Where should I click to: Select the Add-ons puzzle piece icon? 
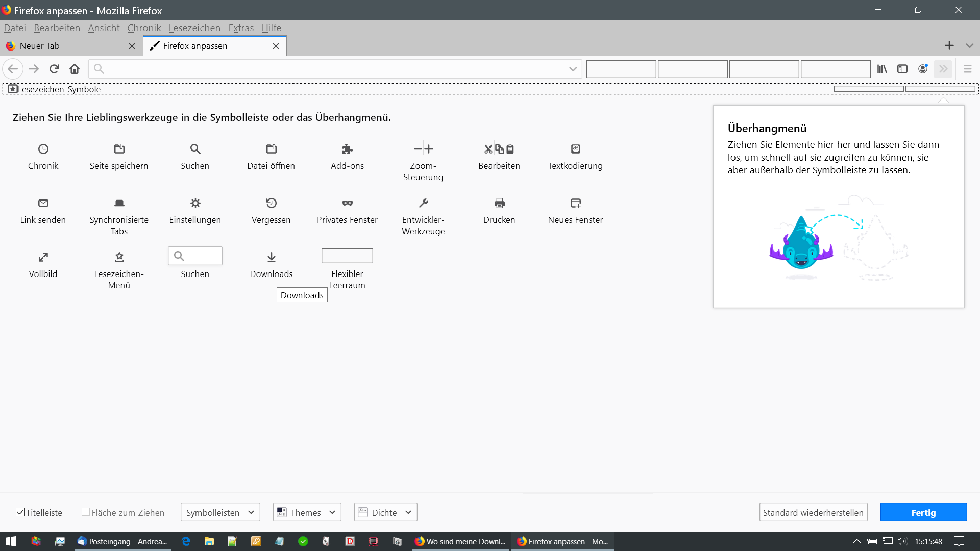[347, 149]
